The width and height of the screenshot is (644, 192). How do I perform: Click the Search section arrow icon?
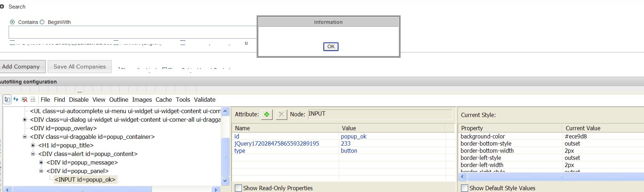point(2,6)
